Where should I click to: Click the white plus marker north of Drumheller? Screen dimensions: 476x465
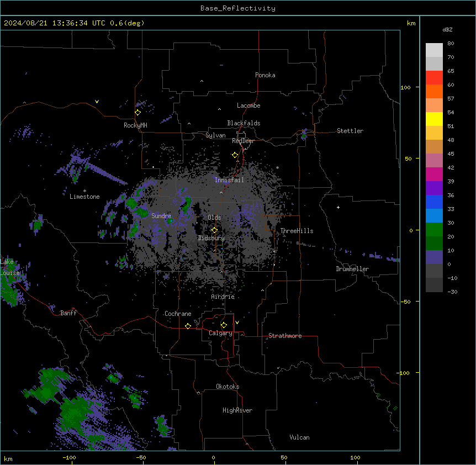pos(338,207)
